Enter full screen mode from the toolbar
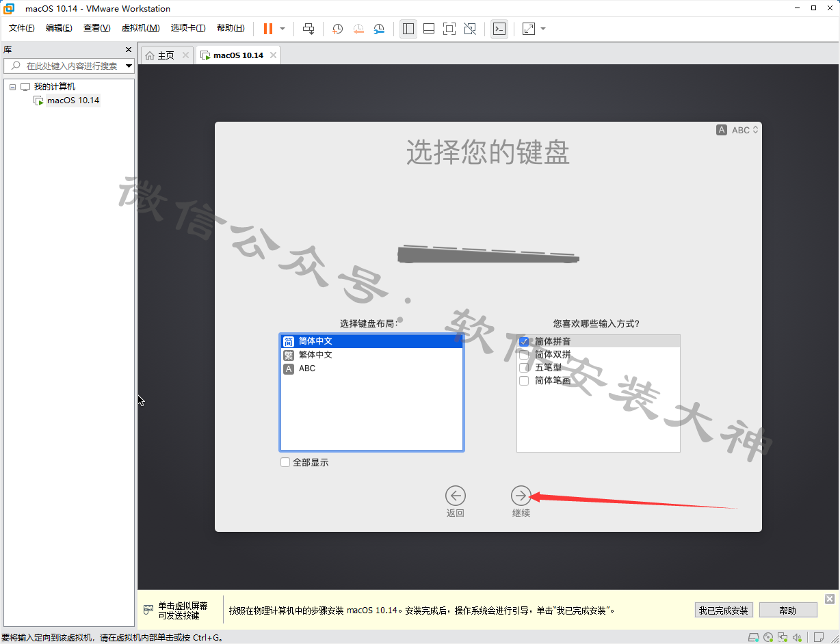This screenshot has height=644, width=840. (449, 29)
